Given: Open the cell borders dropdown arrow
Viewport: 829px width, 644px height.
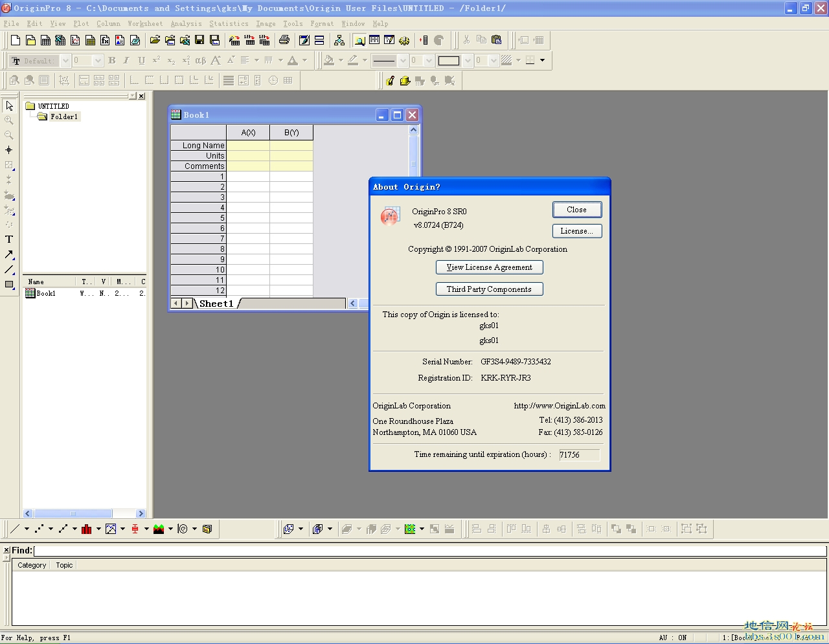Looking at the screenshot, I should pyautogui.click(x=542, y=61).
